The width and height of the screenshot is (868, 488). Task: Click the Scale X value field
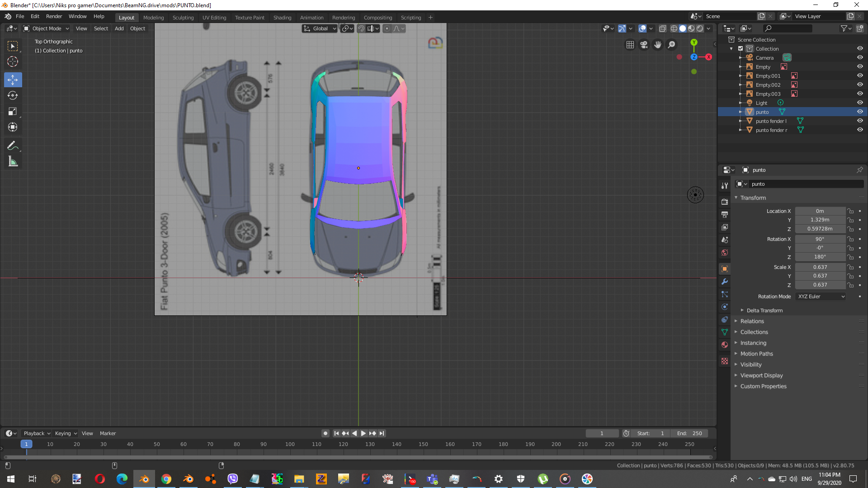click(x=820, y=267)
